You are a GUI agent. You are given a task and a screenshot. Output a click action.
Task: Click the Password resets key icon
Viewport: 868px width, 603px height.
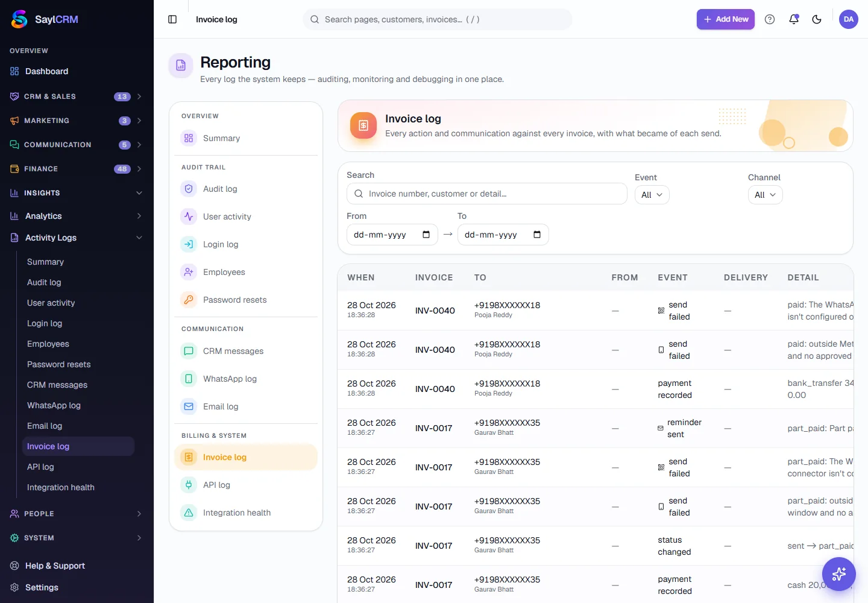(x=189, y=300)
